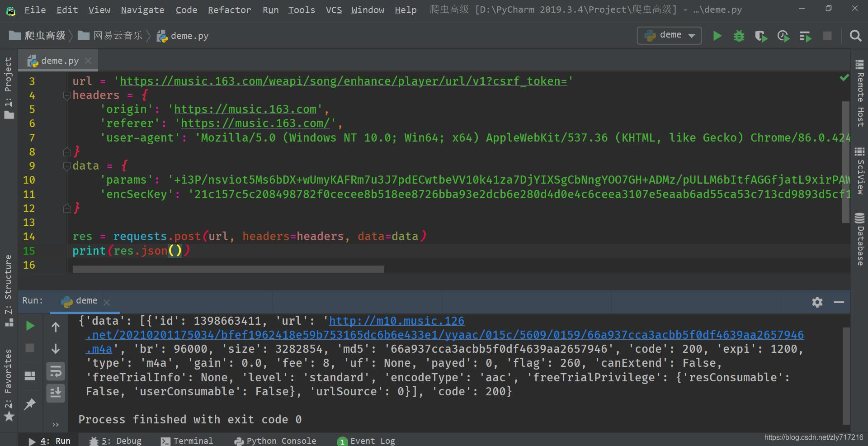Open the Refactor menu

229,10
